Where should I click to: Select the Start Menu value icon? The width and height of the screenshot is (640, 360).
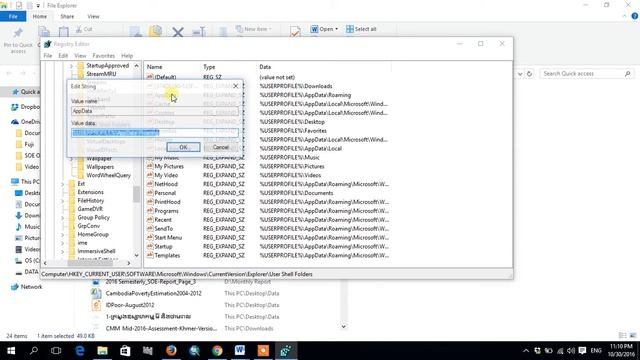[150, 237]
